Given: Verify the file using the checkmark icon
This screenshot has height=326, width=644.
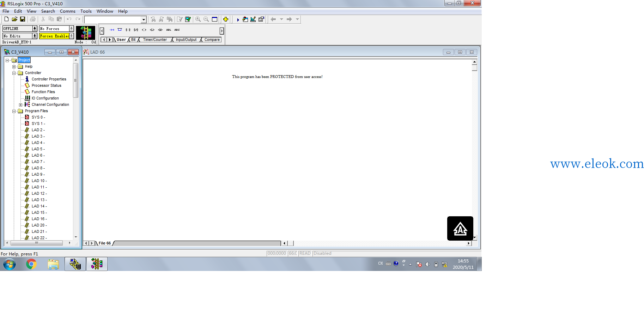Looking at the screenshot, I should 180,19.
